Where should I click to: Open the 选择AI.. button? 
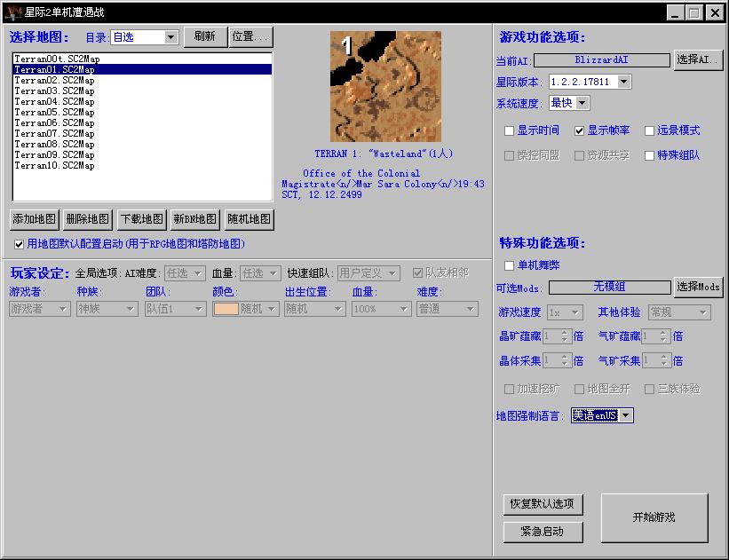pyautogui.click(x=698, y=59)
